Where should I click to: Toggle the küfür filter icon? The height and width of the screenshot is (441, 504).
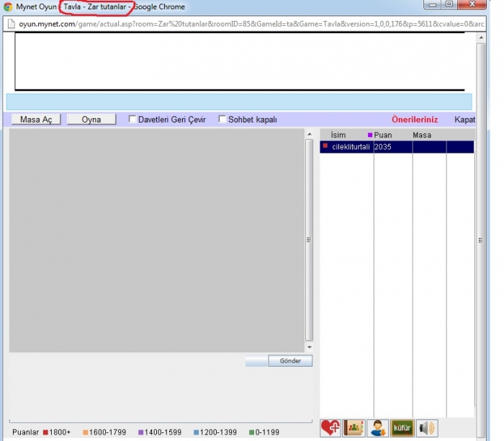[402, 428]
